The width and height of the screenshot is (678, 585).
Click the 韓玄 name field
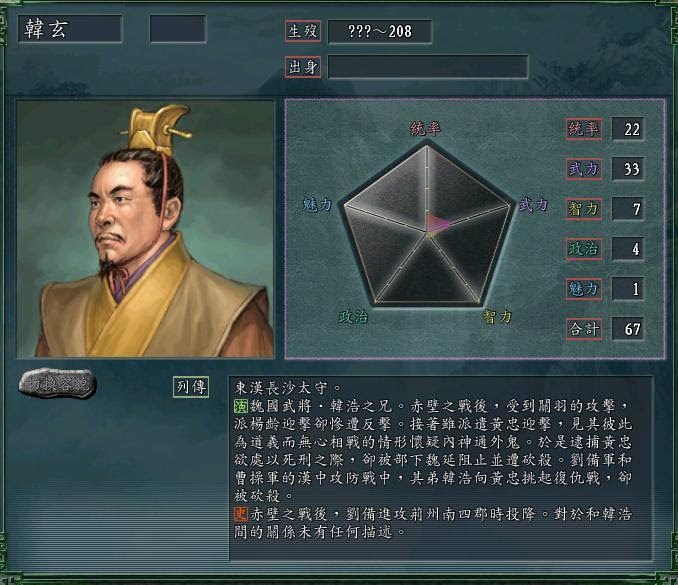click(x=70, y=29)
